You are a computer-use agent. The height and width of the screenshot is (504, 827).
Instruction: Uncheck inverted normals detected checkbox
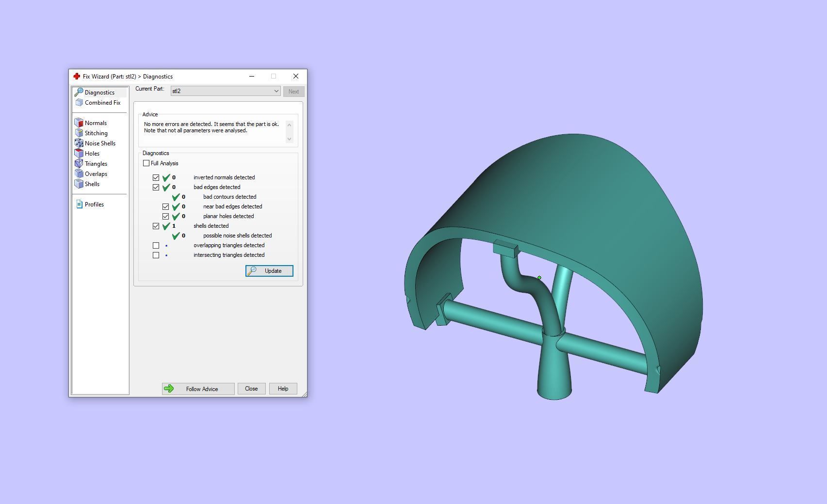[x=156, y=177]
